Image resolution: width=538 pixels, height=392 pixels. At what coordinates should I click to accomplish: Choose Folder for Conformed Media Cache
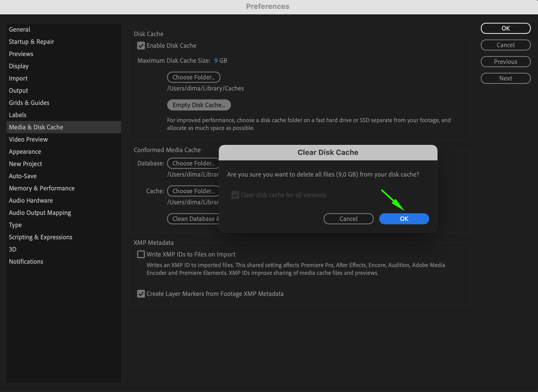coord(193,191)
